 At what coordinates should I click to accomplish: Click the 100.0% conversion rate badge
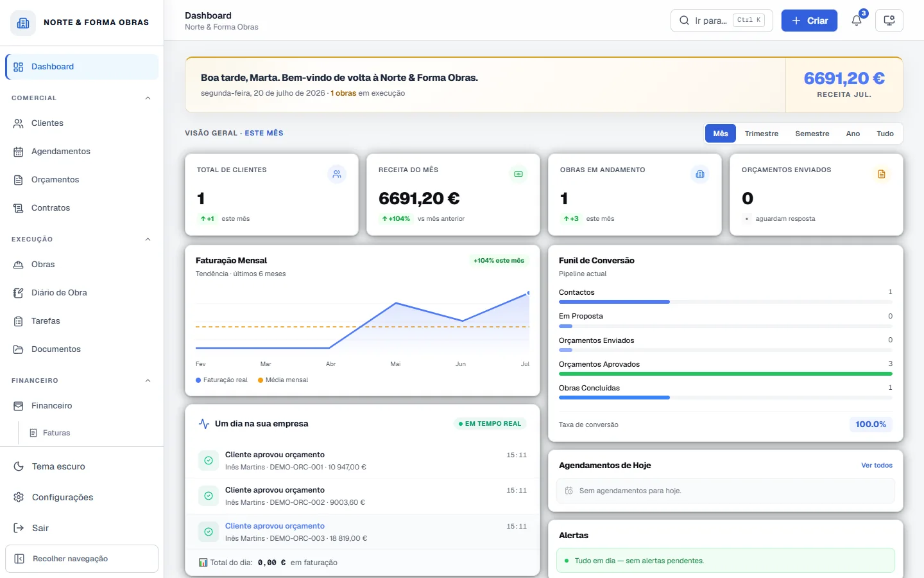click(871, 425)
